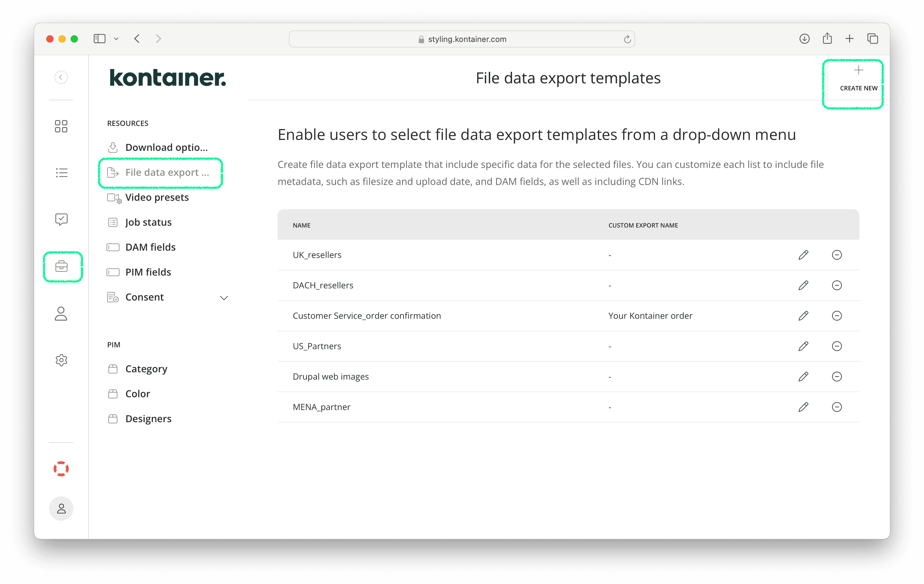
Task: Remove the MENA_partner template via minus icon
Action: click(837, 407)
